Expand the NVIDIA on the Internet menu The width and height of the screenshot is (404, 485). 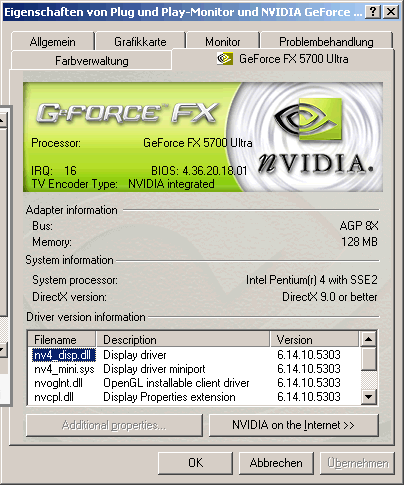294,425
